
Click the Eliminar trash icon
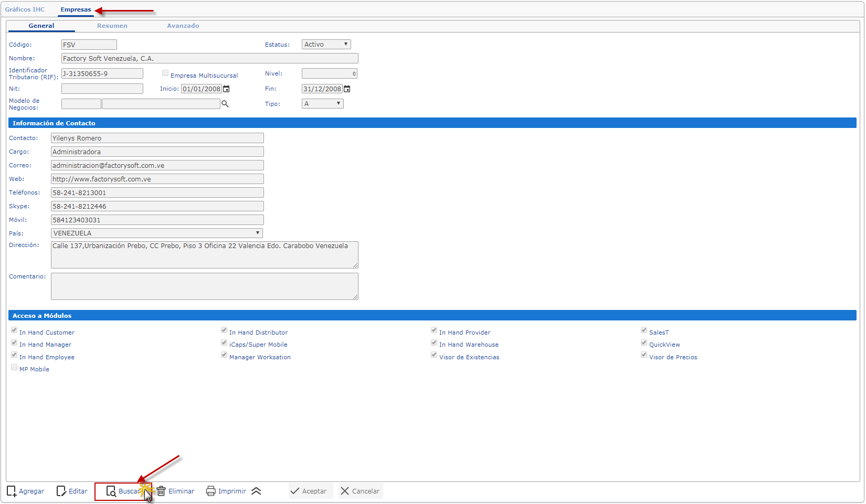[162, 491]
